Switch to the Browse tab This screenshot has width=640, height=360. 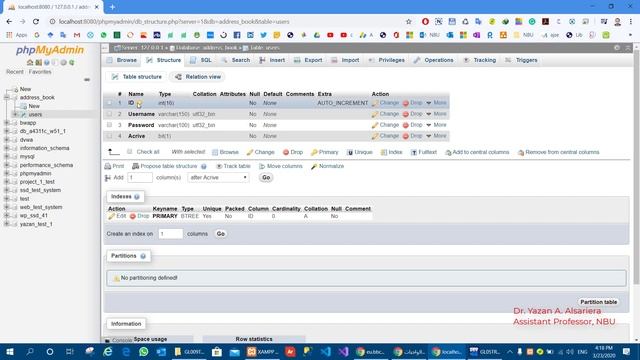[x=122, y=60]
